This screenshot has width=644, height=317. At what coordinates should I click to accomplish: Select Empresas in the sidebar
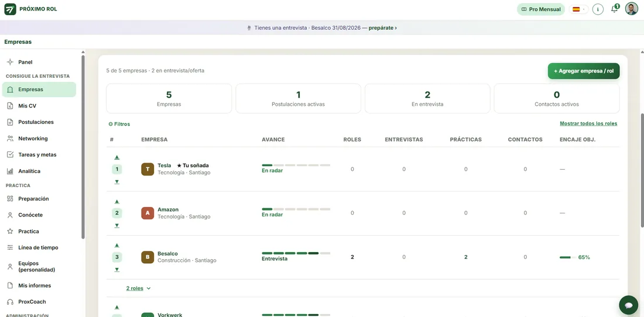tap(39, 89)
